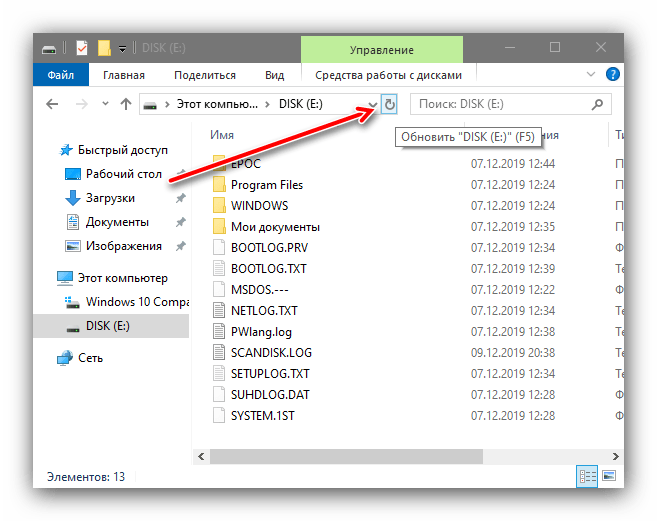Select Windows 10 Compa drive in sidebar
Image resolution: width=657 pixels, height=521 pixels.
point(137,302)
